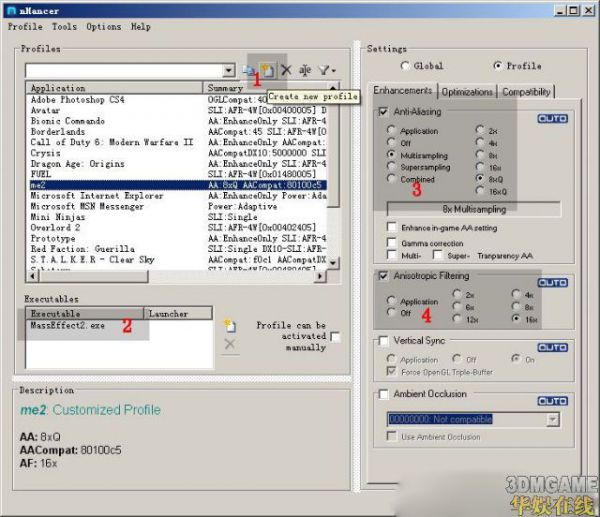This screenshot has width=600, height=517.
Task: Select the Global settings radio button
Action: (405, 66)
